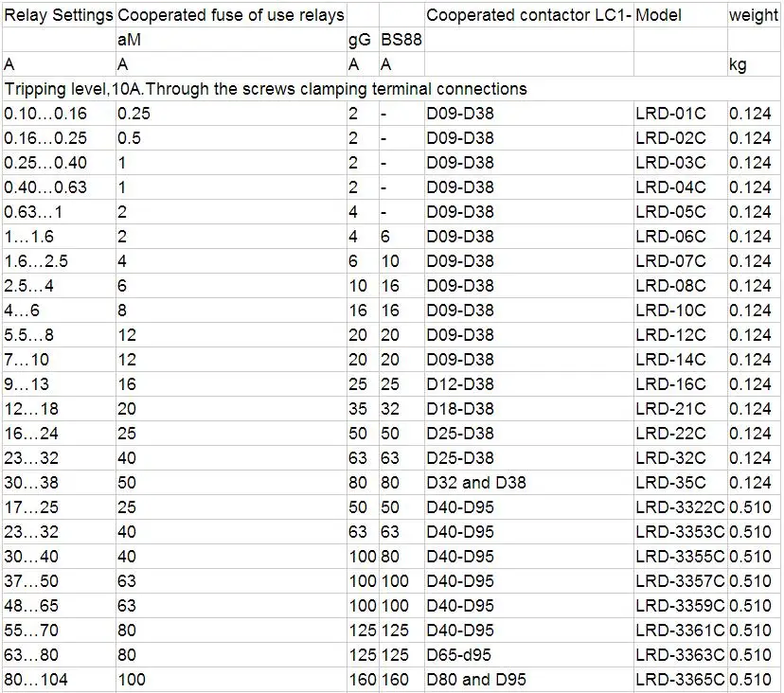Select 'Cooperated fuse of use relays' header
The height and width of the screenshot is (693, 784).
click(x=231, y=15)
